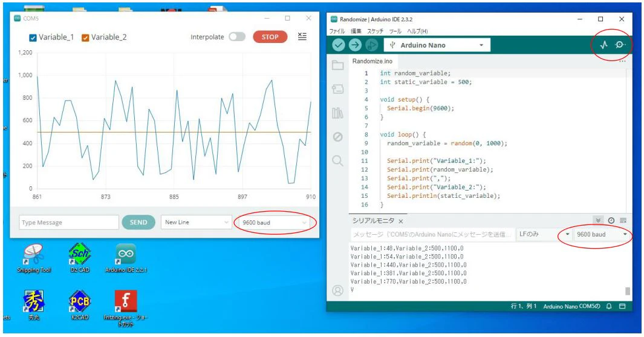
Task: Open the Arduino IDE 2.2.1 desktop shortcut
Action: coord(126,258)
